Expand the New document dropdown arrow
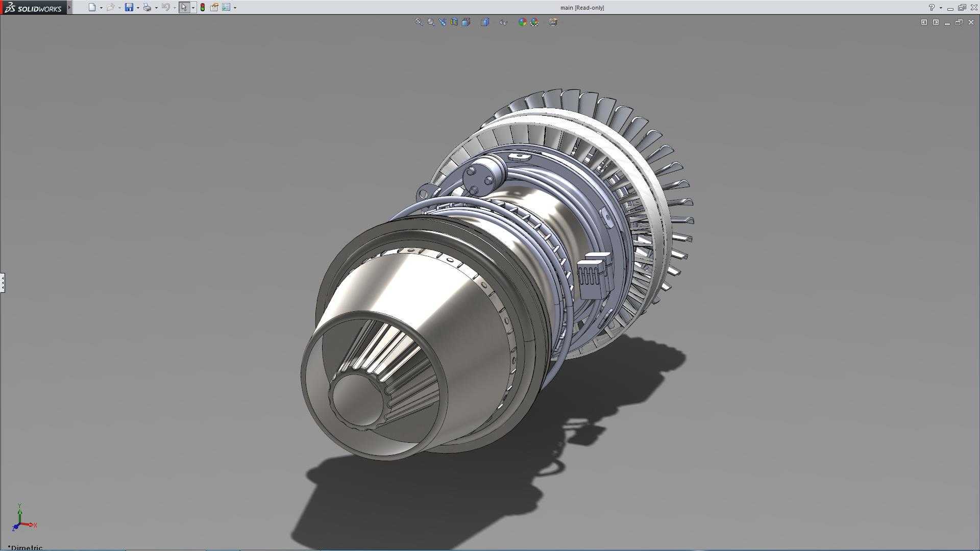Image resolution: width=980 pixels, height=551 pixels. point(101,8)
